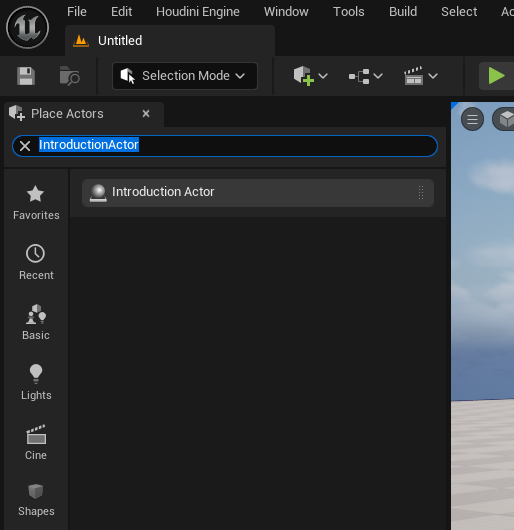The height and width of the screenshot is (530, 514).
Task: Show the Recent actors category
Action: 36,262
